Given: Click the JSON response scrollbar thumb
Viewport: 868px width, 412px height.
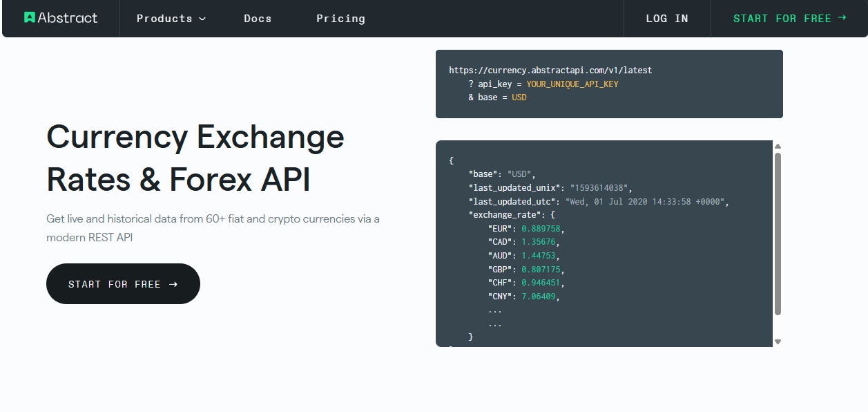Looking at the screenshot, I should pos(778,234).
